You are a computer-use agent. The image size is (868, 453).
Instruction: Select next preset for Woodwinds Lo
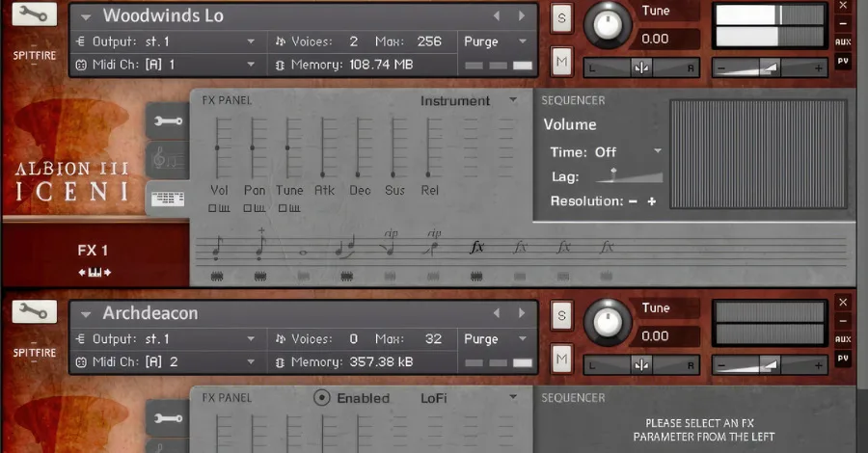pyautogui.click(x=522, y=16)
